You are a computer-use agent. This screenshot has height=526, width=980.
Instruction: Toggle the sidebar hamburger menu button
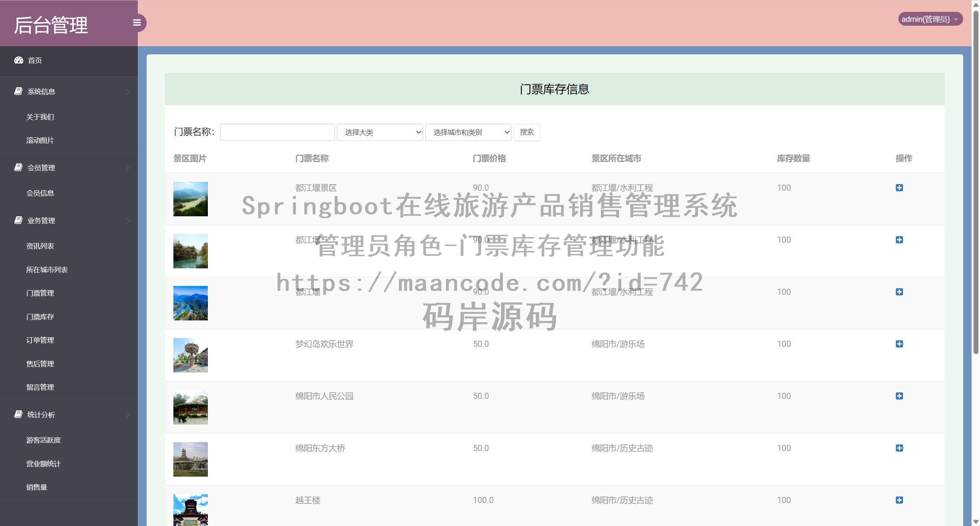pos(137,23)
